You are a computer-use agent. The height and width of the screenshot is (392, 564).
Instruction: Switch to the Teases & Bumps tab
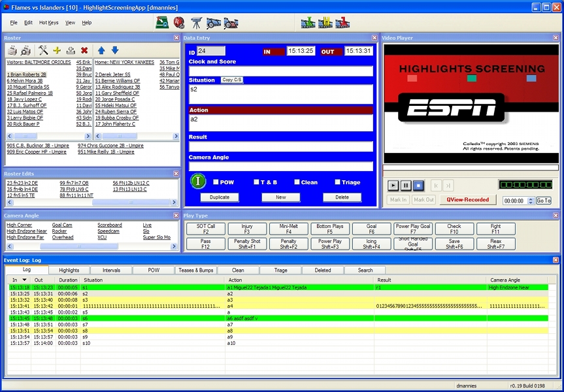click(195, 270)
